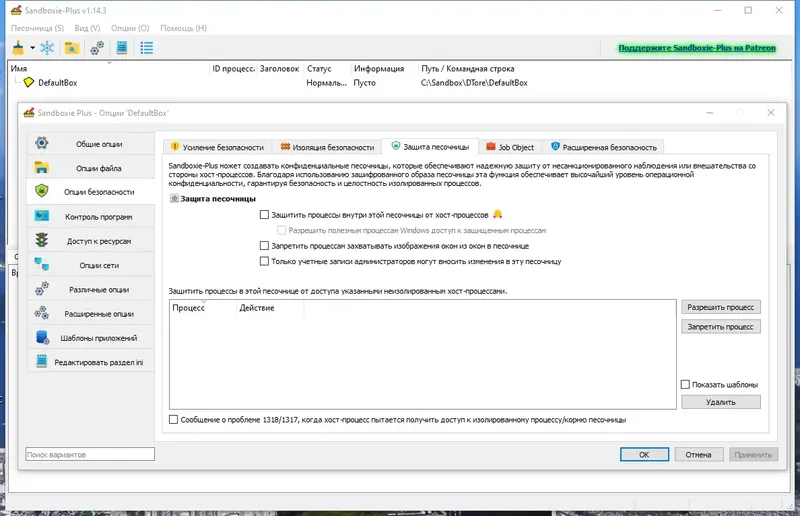This screenshot has width=800, height=516.
Task: Open the Опции (O) menu
Action: (130, 28)
